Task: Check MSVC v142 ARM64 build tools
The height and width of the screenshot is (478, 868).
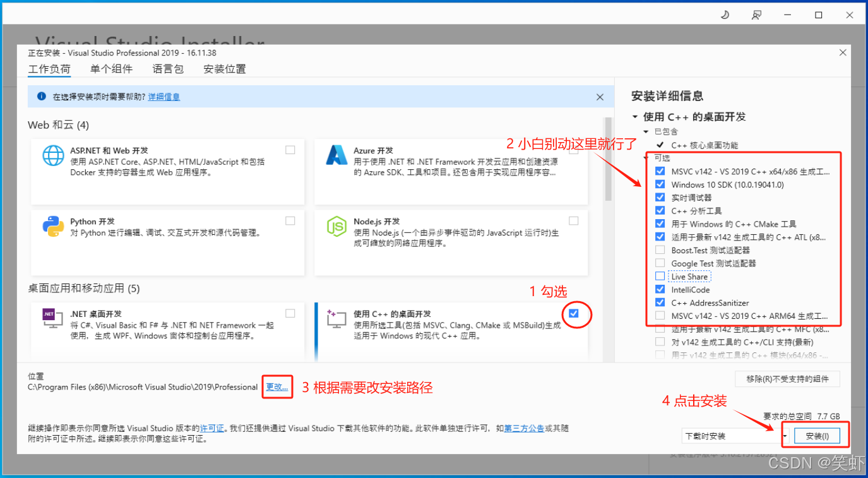Action: pos(660,316)
